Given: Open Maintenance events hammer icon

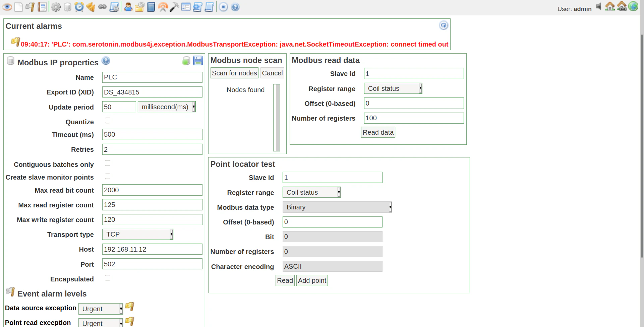Looking at the screenshot, I should tap(174, 7).
